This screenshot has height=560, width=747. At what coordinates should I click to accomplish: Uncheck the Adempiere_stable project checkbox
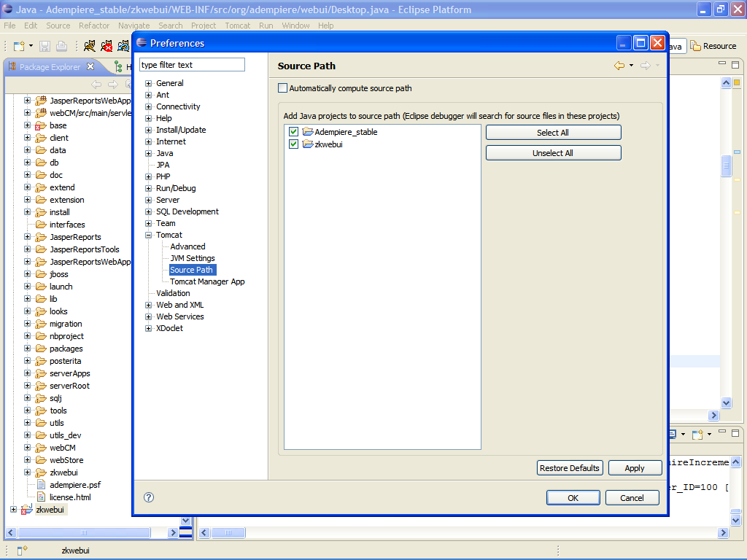[x=293, y=132]
